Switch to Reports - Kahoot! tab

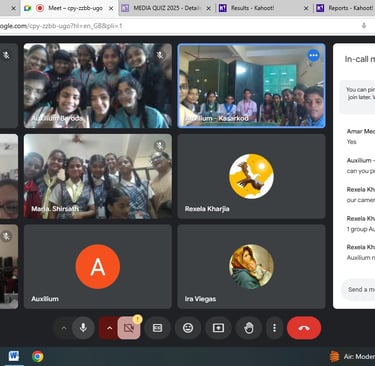coord(345,8)
